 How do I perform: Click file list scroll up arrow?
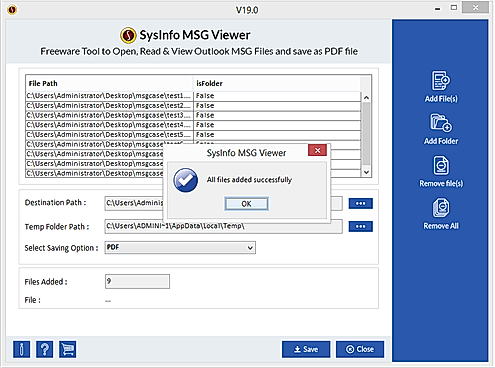click(366, 98)
